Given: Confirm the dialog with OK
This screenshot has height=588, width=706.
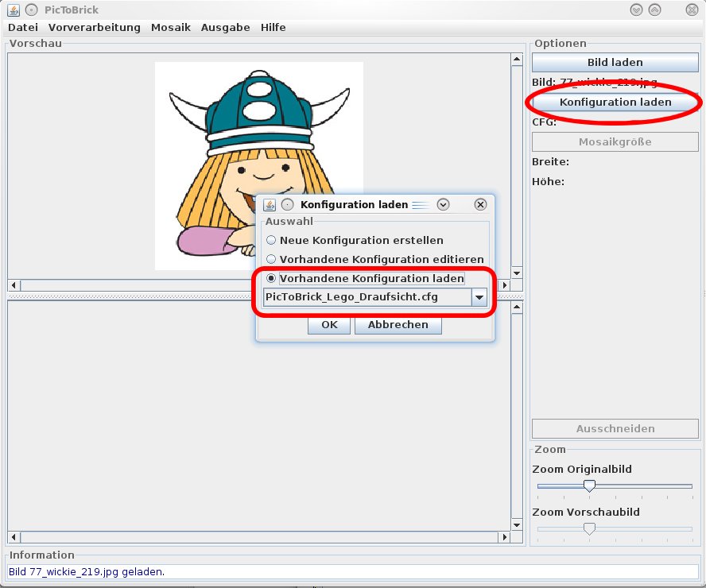Looking at the screenshot, I should coord(329,325).
